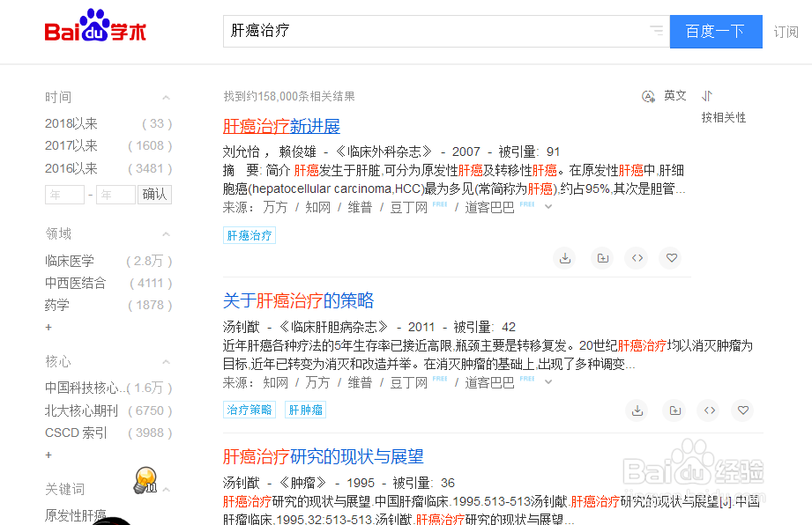The width and height of the screenshot is (812, 525).
Task: Batch-cite 关于肝癌治疗的策略 via folder icon
Action: (674, 410)
